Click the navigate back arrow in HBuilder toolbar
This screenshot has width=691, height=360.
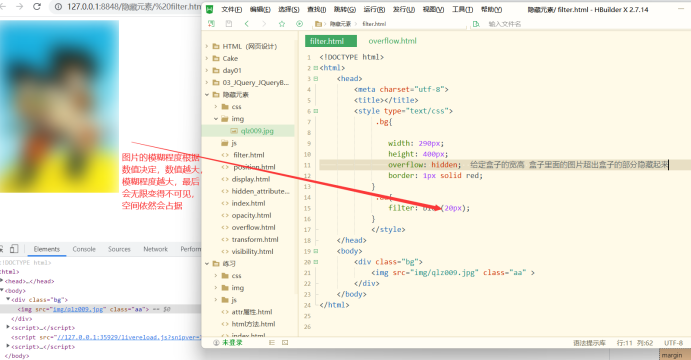[247, 24]
